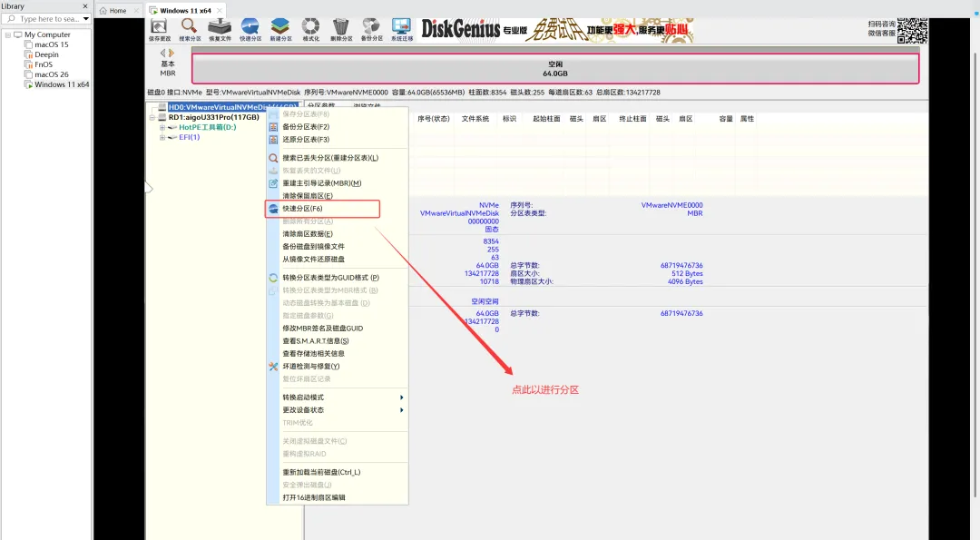
Task: Open 查看S.M.A.R.T.信息 menu entry
Action: 337,340
